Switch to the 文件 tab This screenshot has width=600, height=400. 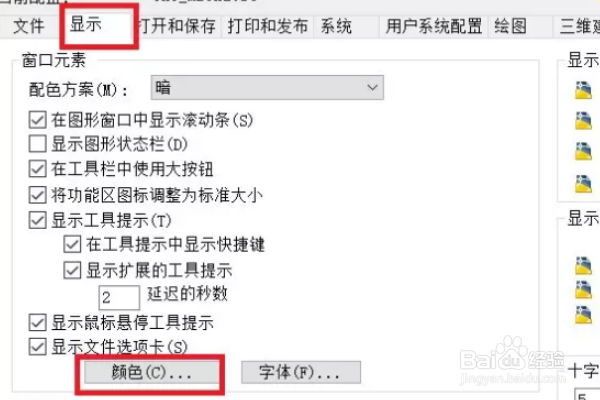28,26
